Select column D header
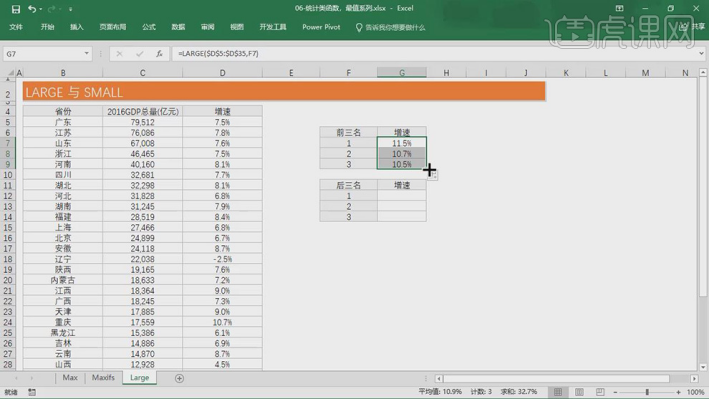The image size is (709, 399). click(x=222, y=73)
